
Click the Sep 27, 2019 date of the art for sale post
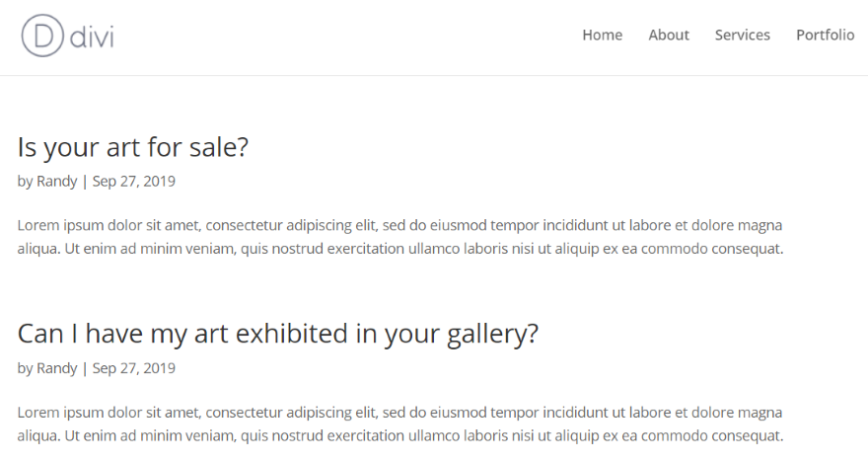[134, 182]
